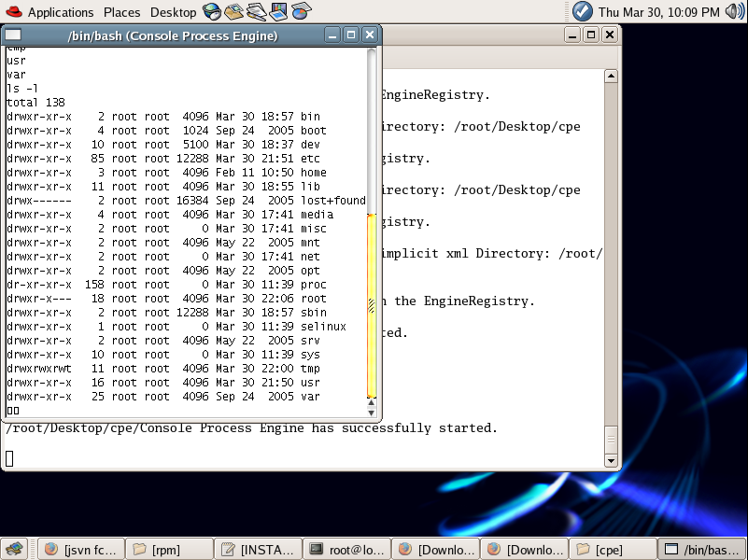Screen dimensions: 748x560
Task: Open the /bin/bash window menu icon
Action: pos(13,35)
